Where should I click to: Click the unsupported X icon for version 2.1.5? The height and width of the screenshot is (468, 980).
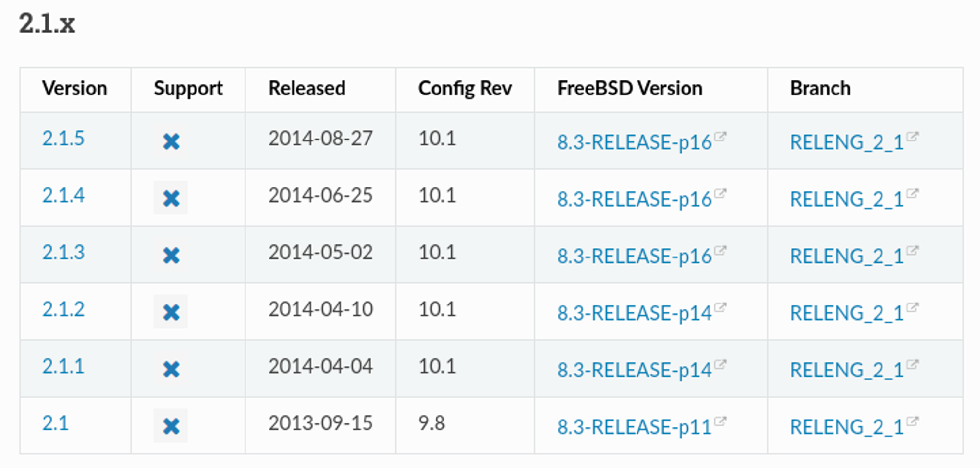[171, 141]
